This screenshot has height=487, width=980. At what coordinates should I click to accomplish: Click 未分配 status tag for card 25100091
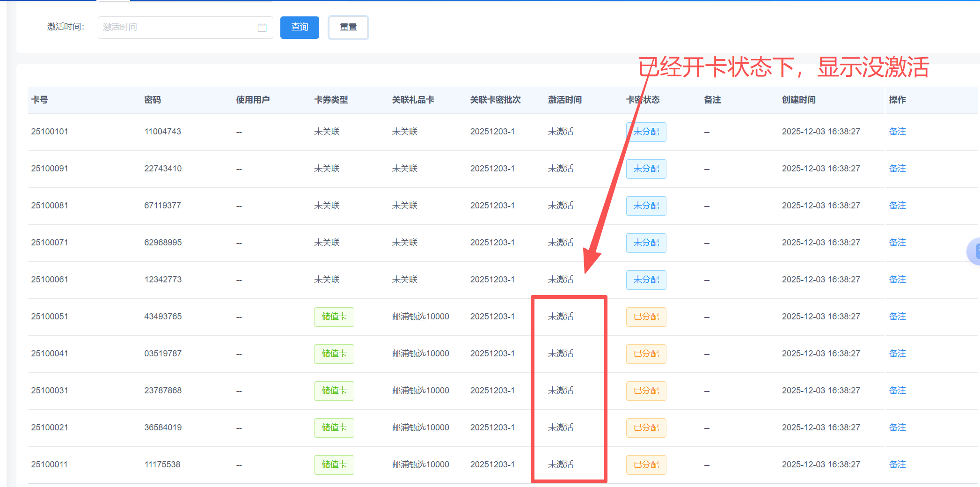[x=646, y=169]
